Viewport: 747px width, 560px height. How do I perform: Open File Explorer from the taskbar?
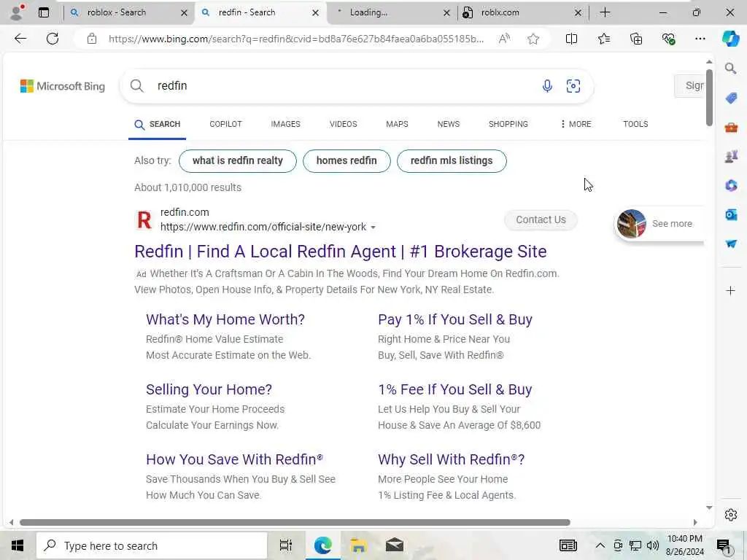pyautogui.click(x=358, y=545)
